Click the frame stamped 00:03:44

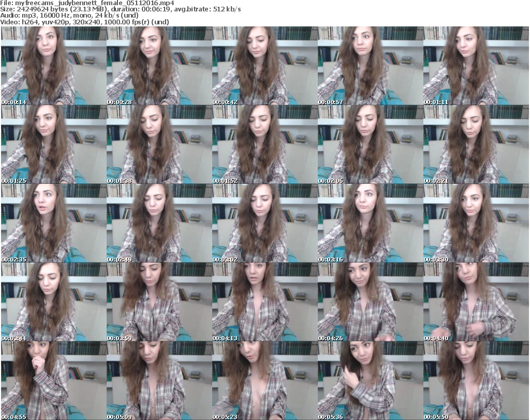pos(53,302)
